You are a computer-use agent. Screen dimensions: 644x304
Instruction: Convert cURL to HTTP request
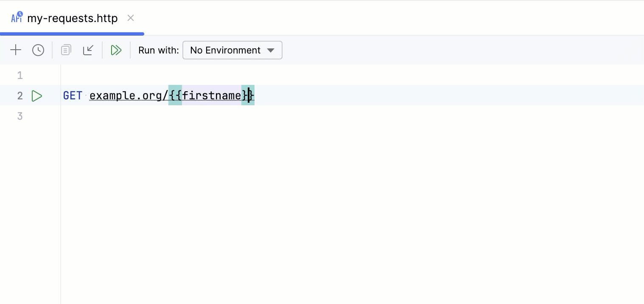coord(88,50)
